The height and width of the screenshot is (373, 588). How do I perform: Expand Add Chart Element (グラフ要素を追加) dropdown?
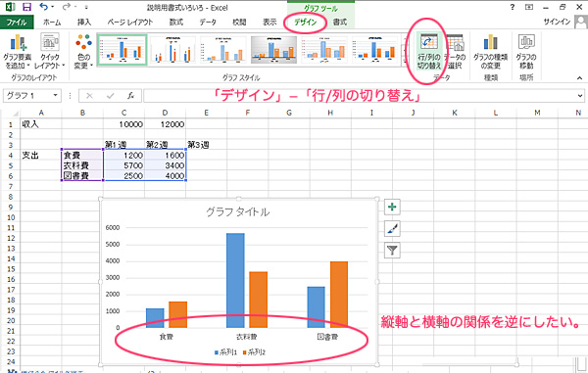pos(17,51)
